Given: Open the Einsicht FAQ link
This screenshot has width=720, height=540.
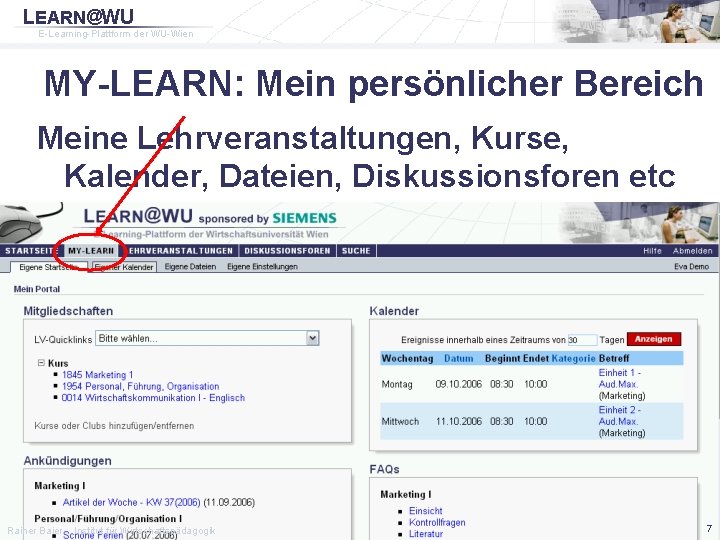Looking at the screenshot, I should [x=426, y=511].
